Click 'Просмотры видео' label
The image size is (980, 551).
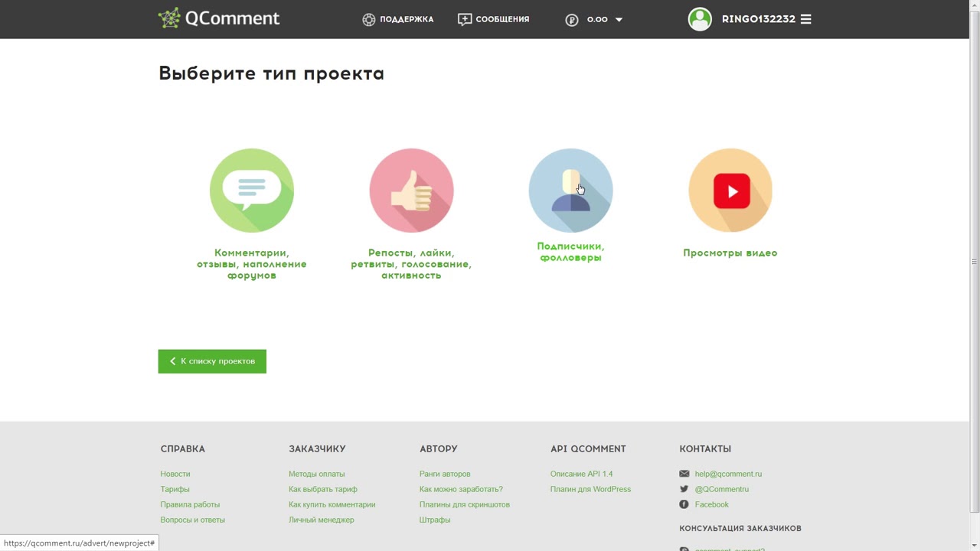730,253
